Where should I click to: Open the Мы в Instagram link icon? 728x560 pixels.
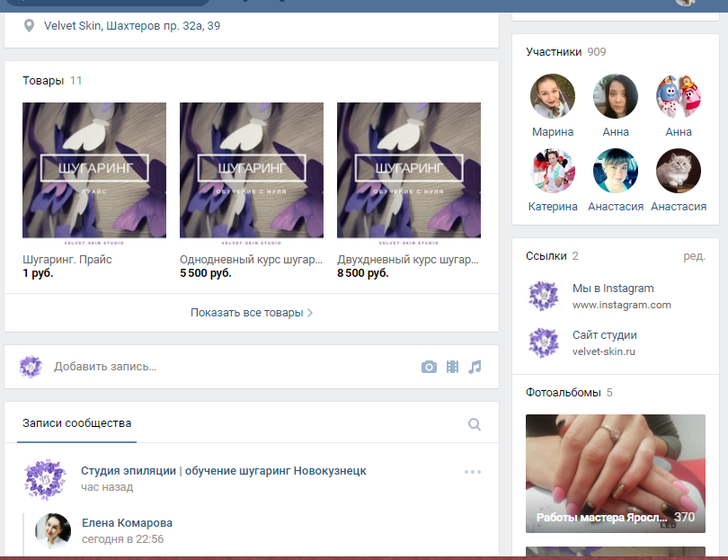[543, 296]
